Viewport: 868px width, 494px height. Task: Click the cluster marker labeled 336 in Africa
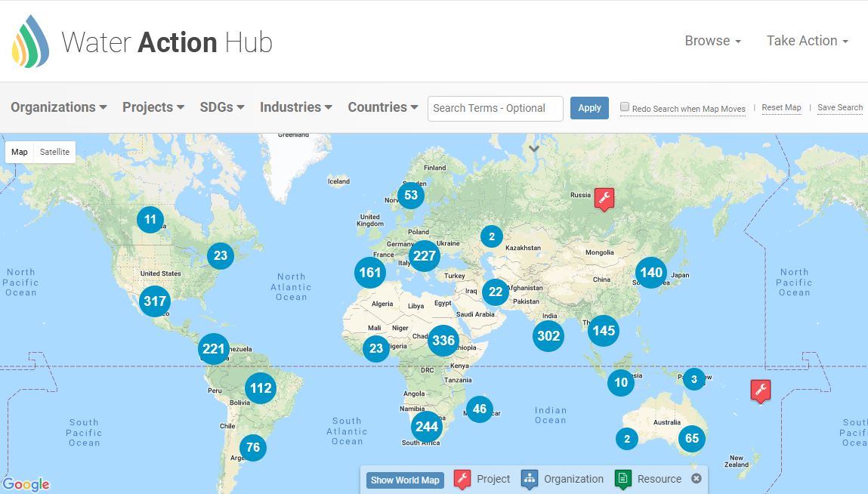(443, 340)
